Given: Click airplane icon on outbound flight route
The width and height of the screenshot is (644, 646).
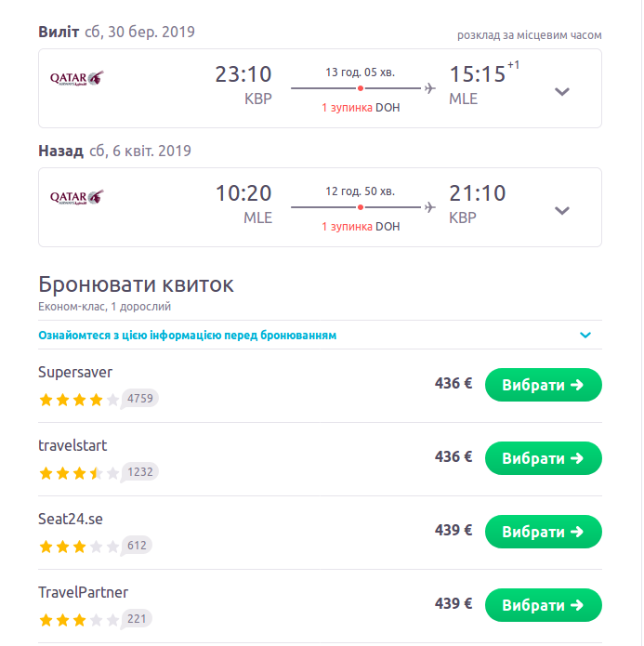Looking at the screenshot, I should pos(429,88).
